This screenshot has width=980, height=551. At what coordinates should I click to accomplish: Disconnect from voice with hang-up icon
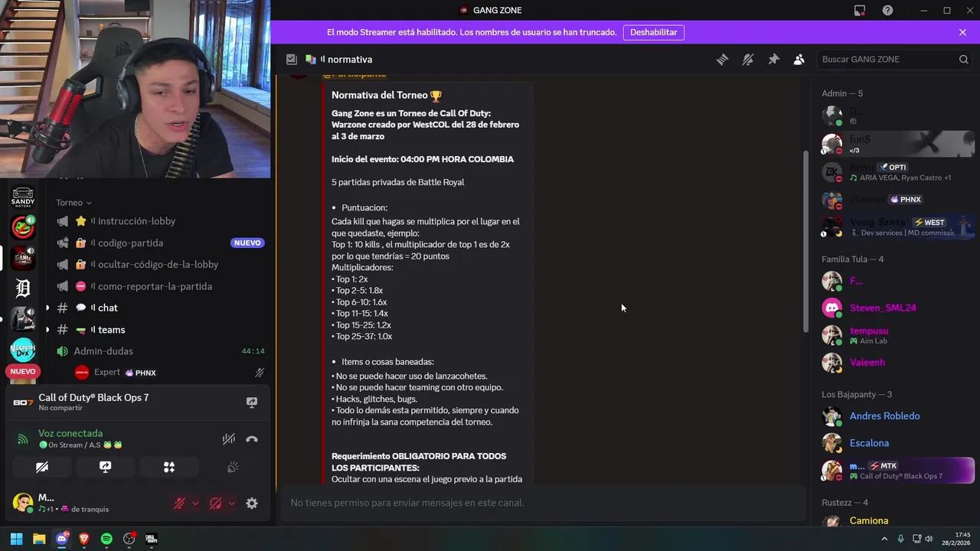click(x=252, y=439)
